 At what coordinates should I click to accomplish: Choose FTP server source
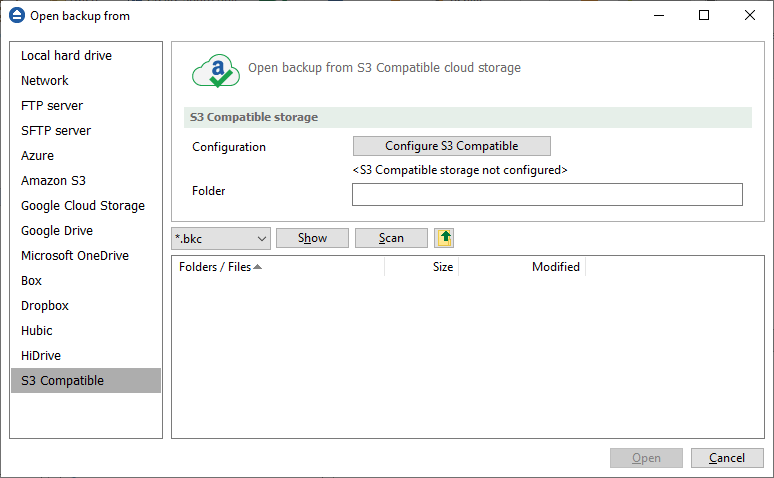86,106
